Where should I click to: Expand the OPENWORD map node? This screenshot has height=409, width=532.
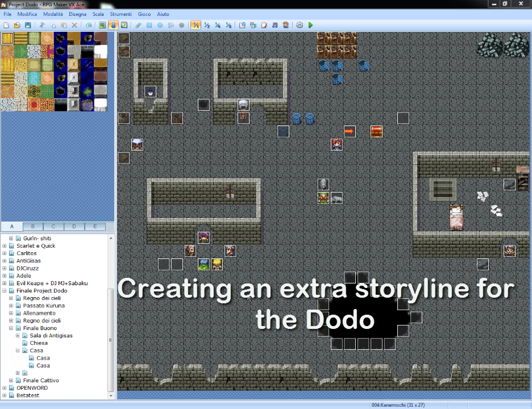[x=5, y=387]
